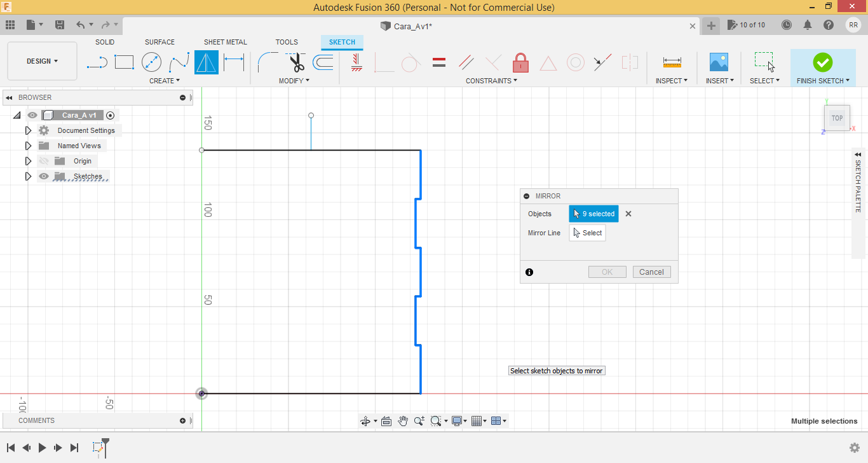
Task: Click the active Mirror tool icon
Action: pyautogui.click(x=207, y=62)
